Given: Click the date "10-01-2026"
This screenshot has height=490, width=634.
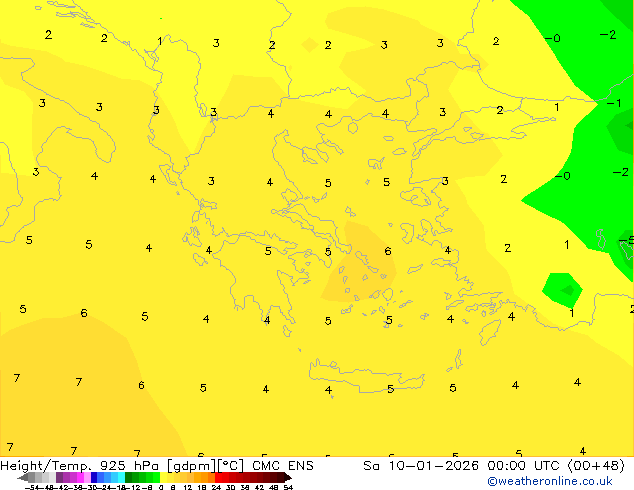Looking at the screenshot, I should 433,466.
